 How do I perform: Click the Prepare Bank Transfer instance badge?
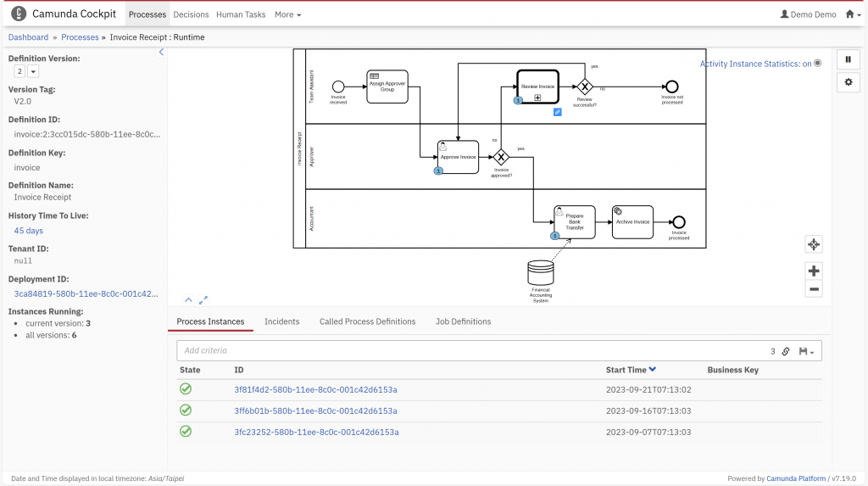point(555,236)
